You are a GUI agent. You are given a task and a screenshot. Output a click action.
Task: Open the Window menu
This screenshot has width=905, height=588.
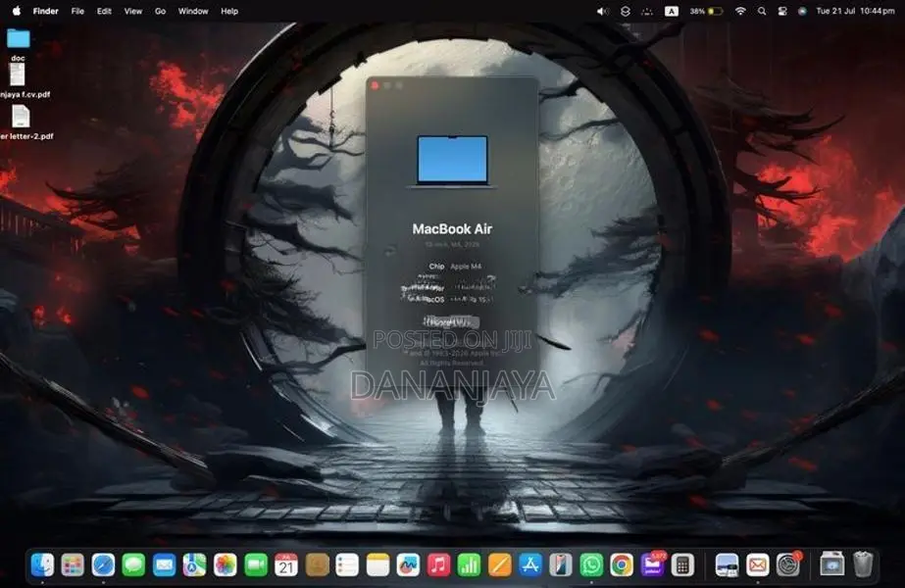coord(193,11)
